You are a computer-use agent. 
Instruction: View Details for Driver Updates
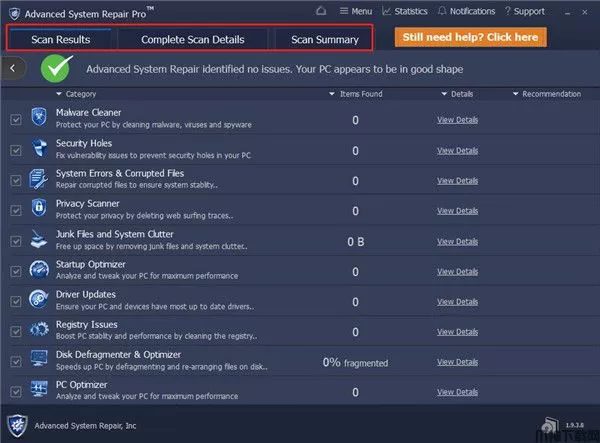point(458,302)
